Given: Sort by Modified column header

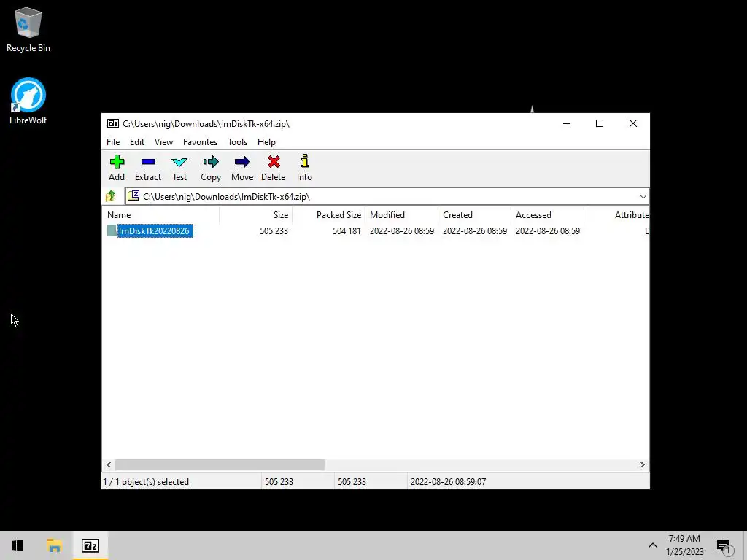Looking at the screenshot, I should pos(402,215).
